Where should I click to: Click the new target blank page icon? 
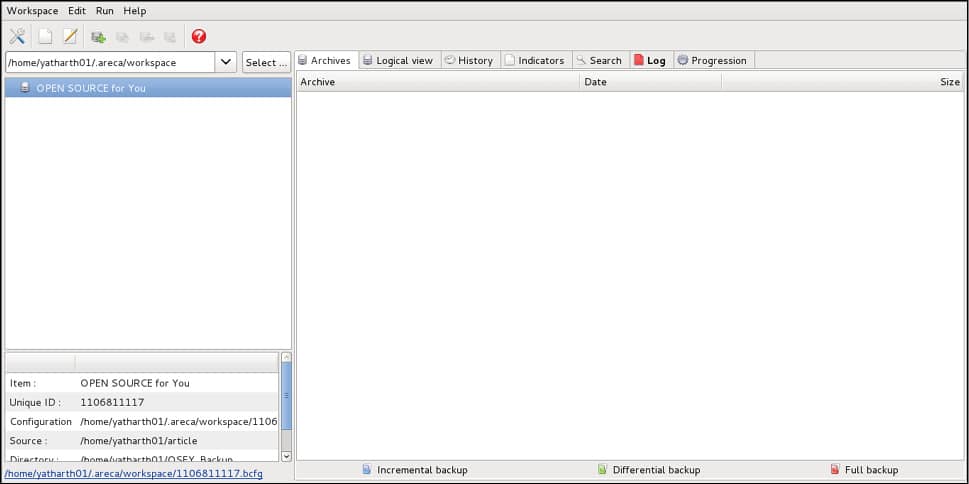point(45,36)
